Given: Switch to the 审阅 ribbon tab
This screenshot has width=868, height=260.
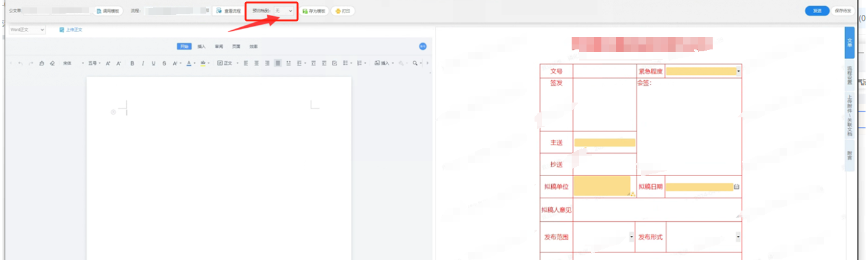Looking at the screenshot, I should (219, 46).
